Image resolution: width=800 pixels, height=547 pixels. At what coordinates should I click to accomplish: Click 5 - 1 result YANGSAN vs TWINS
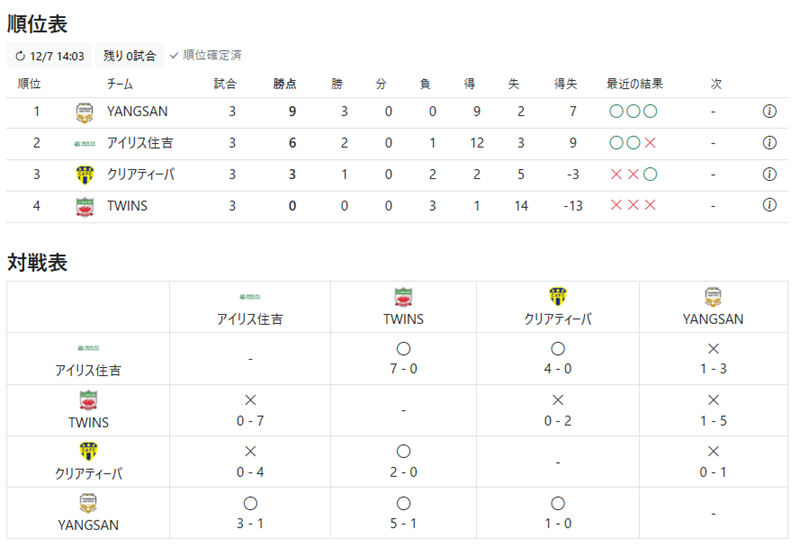pos(403,524)
